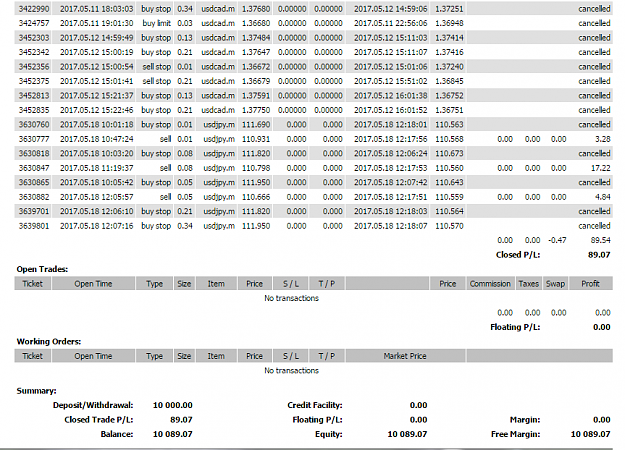This screenshot has height=450, width=625.
Task: Click close price 110.673
Action: tap(449, 153)
